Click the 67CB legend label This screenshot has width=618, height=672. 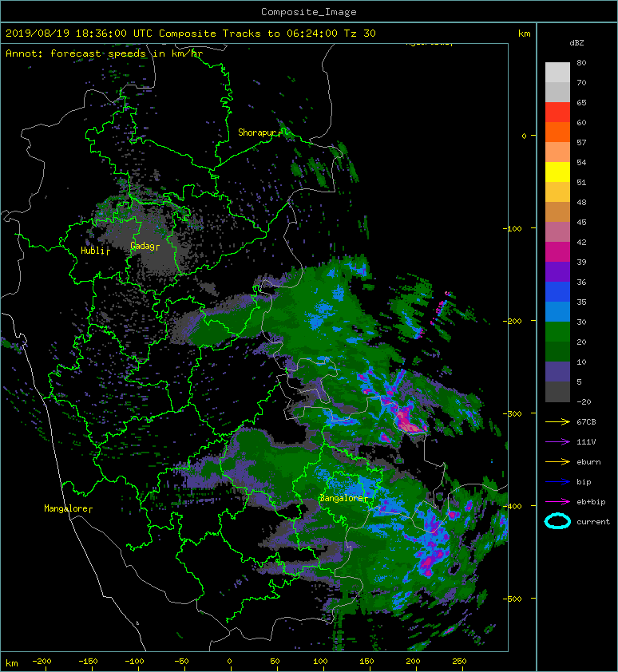click(x=586, y=421)
